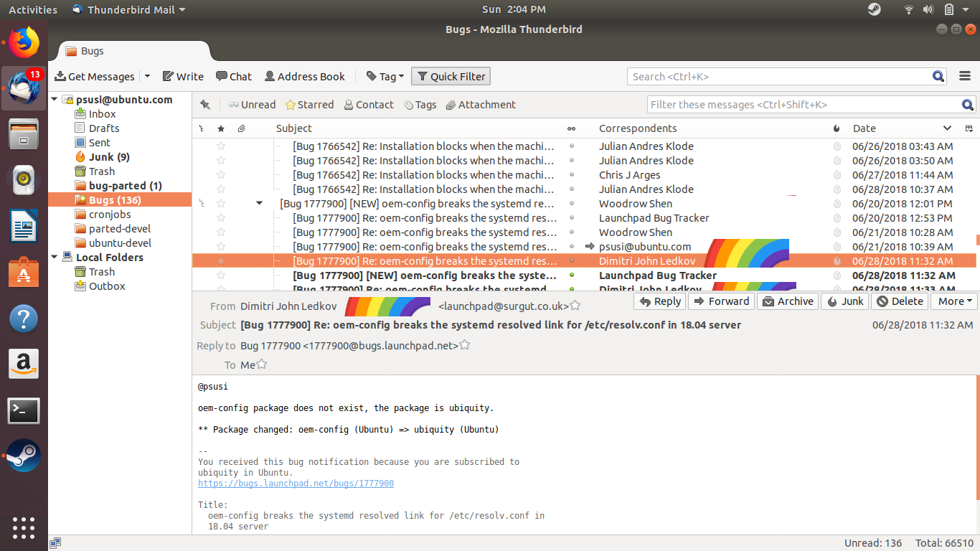Mark the open message as Junk
This screenshot has width=980, height=551.
tap(845, 301)
